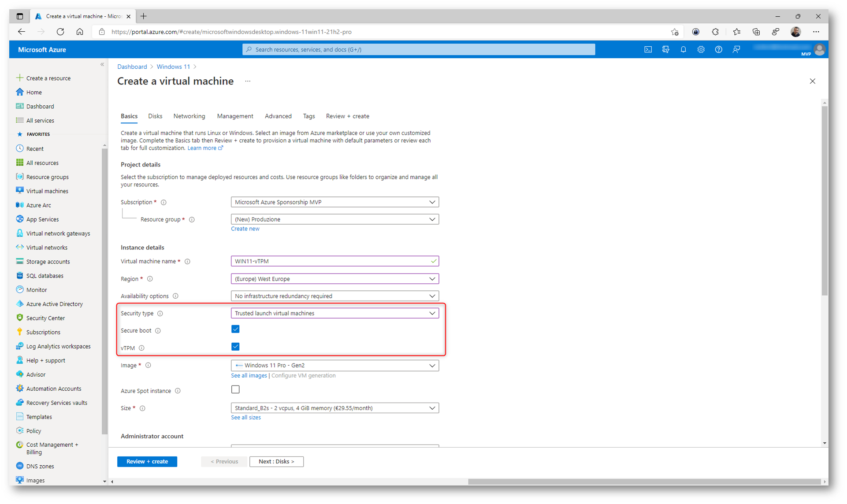
Task: Switch to Review + create tab
Action: click(348, 116)
